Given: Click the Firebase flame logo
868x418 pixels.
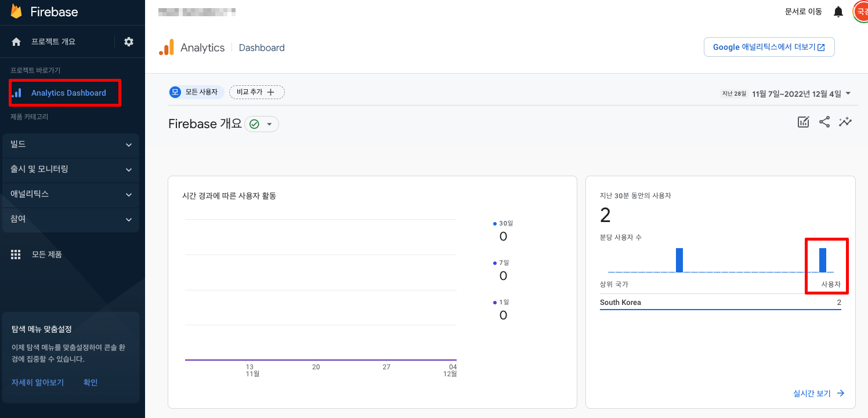Looking at the screenshot, I should point(16,12).
